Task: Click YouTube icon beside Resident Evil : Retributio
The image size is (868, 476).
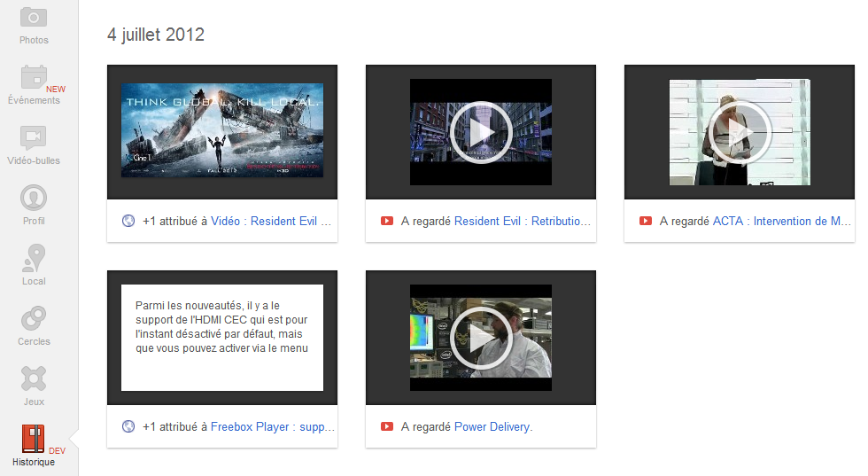Action: (x=387, y=221)
